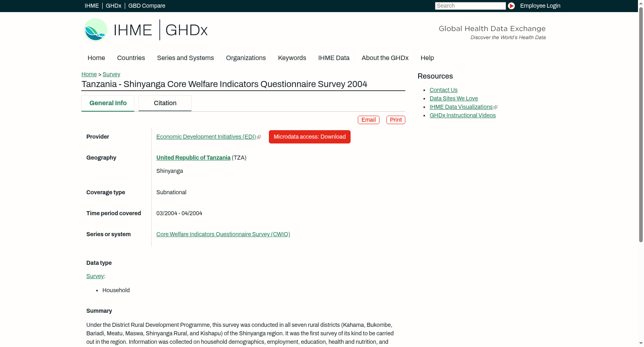Open IHME Data menu

click(334, 58)
